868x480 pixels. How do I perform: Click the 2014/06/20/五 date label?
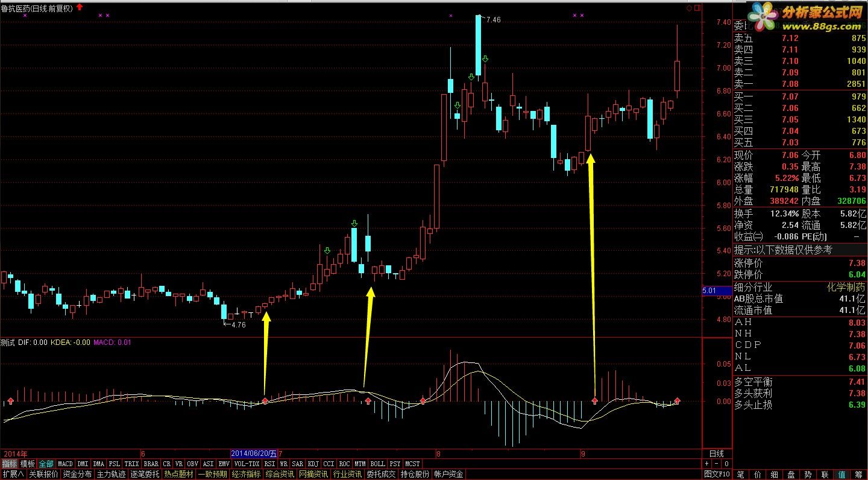[x=254, y=453]
